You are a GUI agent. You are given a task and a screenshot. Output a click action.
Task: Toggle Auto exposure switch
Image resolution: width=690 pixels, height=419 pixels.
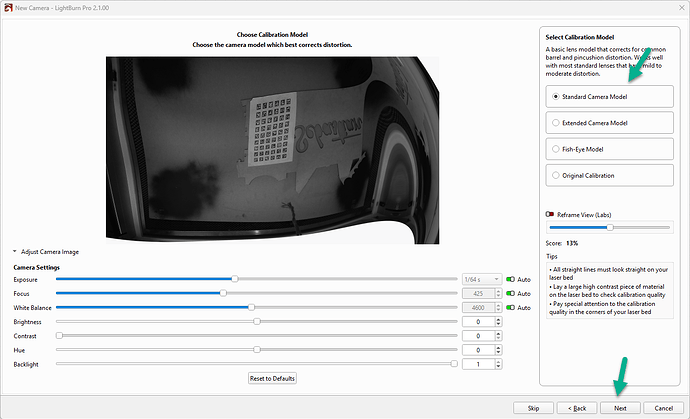coord(510,279)
